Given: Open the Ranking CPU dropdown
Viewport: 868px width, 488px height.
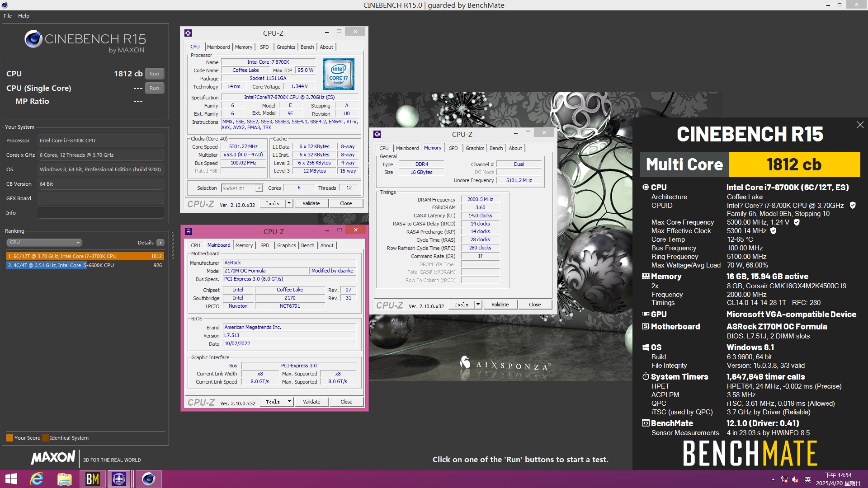Looking at the screenshot, I should point(44,242).
